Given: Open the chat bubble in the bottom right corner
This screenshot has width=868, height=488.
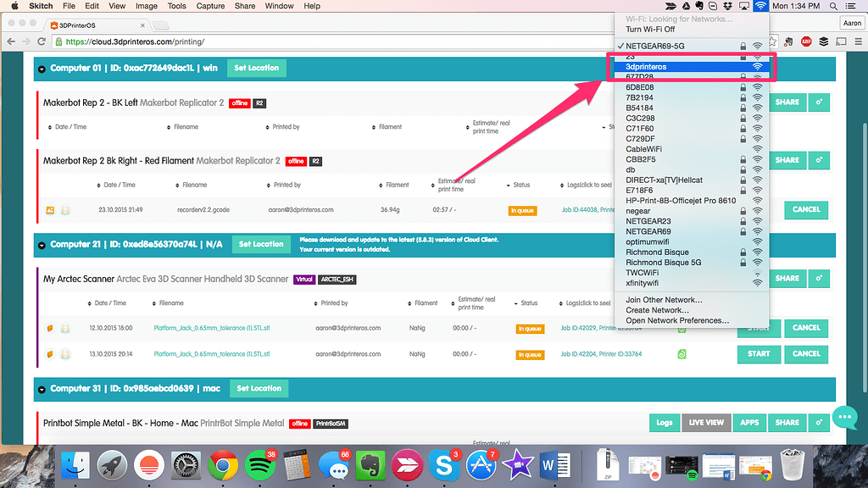Looking at the screenshot, I should click(x=844, y=418).
